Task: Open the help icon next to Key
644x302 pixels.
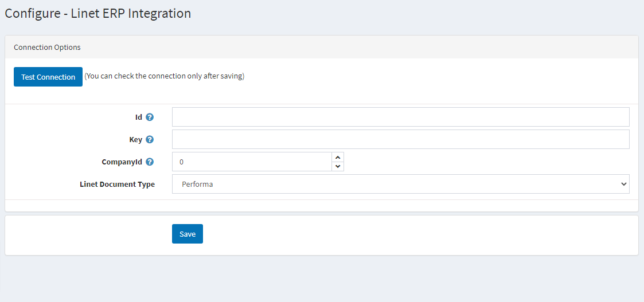Action: [x=150, y=139]
